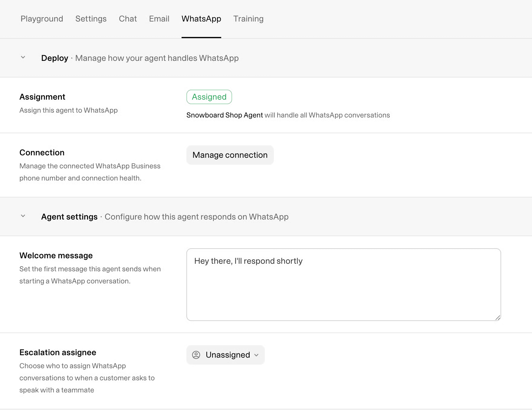Image resolution: width=532 pixels, height=410 pixels.
Task: Click the down arrow next to Unassigned
Action: tap(256, 355)
